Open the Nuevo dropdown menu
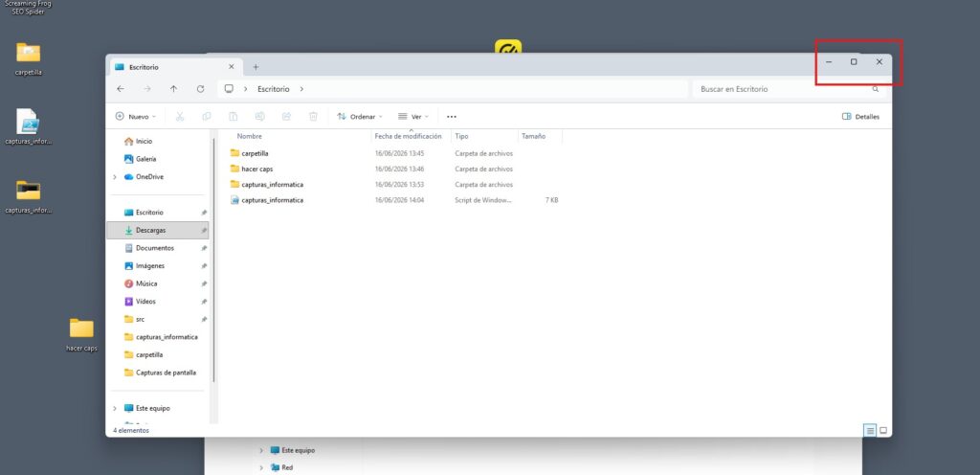The image size is (980, 475). point(136,117)
